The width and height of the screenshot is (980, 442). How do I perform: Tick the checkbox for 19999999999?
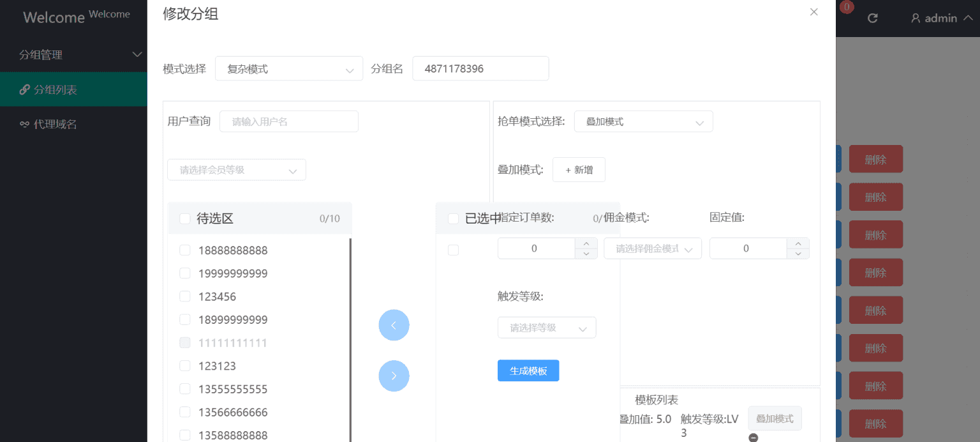point(185,273)
